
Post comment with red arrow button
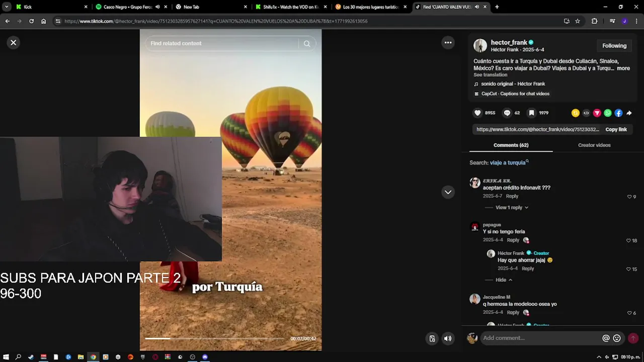pos(633,338)
